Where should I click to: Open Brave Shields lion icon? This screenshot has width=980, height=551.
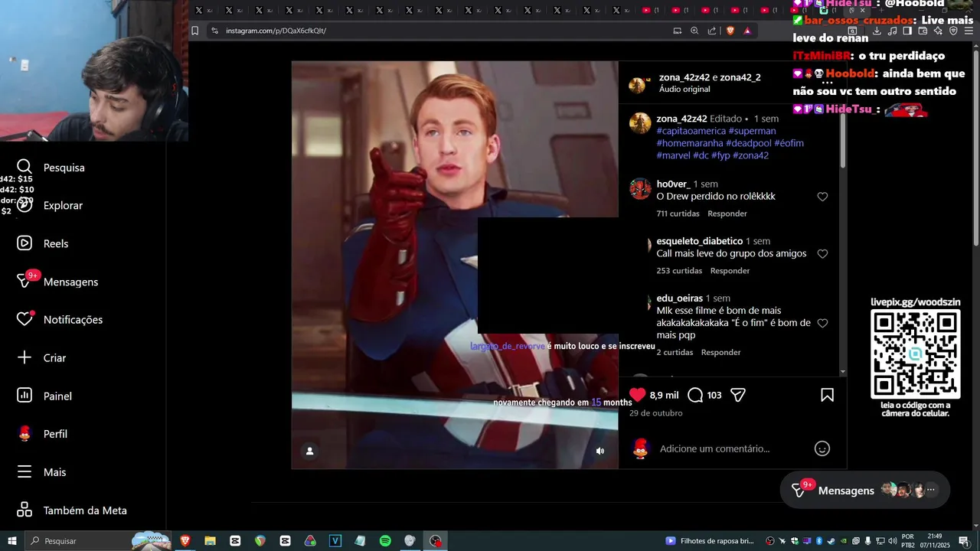(x=730, y=31)
